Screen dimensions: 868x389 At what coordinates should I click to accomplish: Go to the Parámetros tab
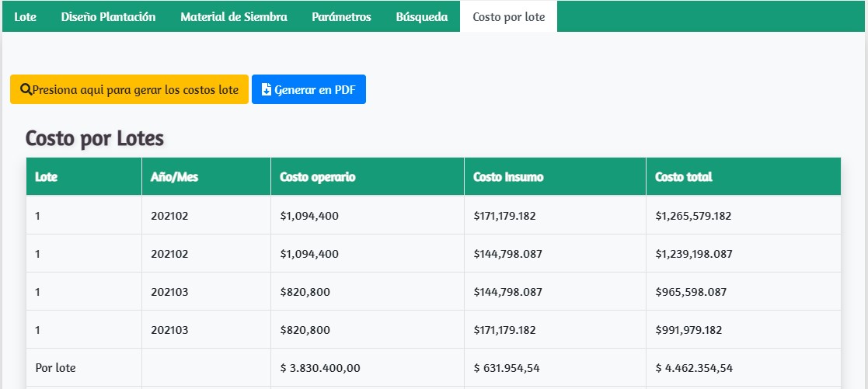(x=341, y=16)
